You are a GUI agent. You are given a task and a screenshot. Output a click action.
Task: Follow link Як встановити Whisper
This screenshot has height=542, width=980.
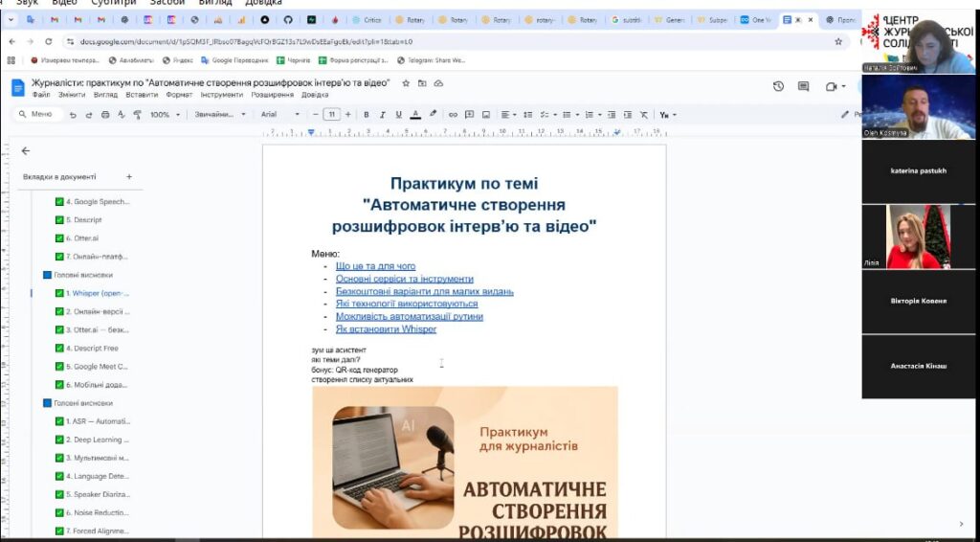(x=386, y=328)
